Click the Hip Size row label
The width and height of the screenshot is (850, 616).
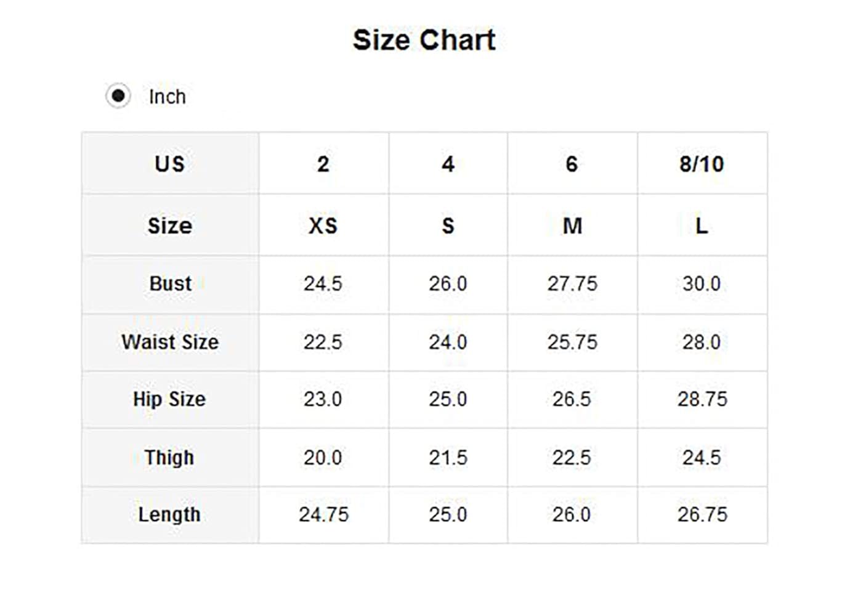pos(169,399)
